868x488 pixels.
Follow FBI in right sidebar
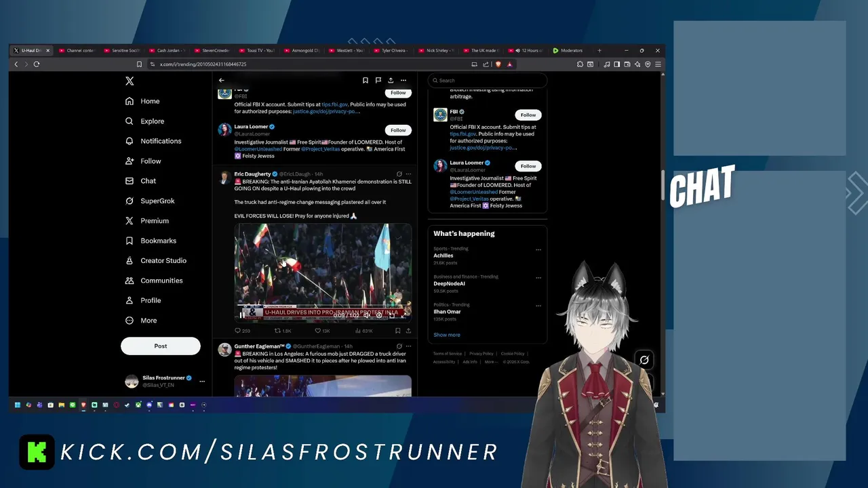point(528,115)
